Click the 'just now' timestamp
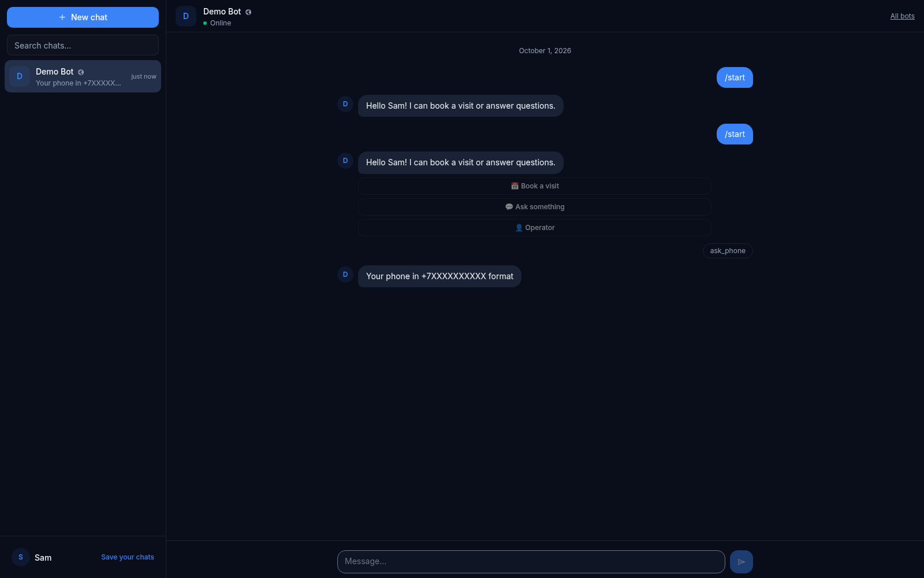The width and height of the screenshot is (924, 578). (144, 76)
